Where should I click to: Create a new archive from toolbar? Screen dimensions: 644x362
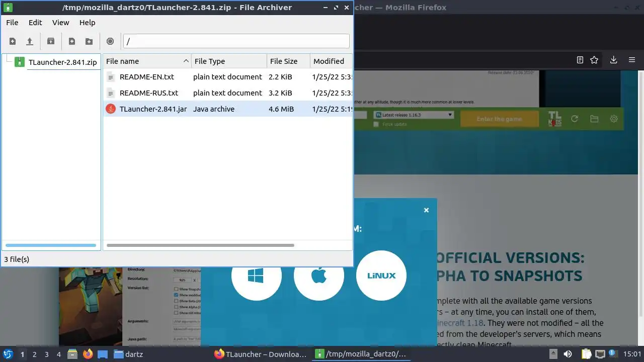(13, 41)
